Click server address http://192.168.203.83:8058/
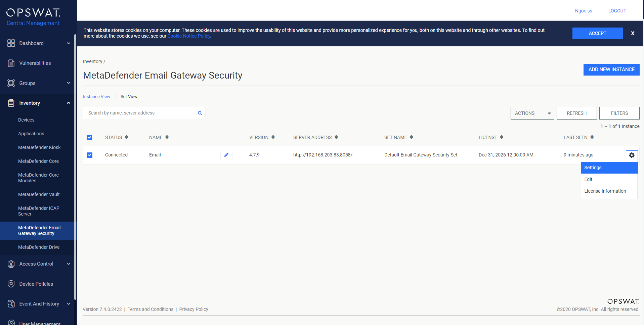Image resolution: width=644 pixels, height=325 pixels. point(323,155)
